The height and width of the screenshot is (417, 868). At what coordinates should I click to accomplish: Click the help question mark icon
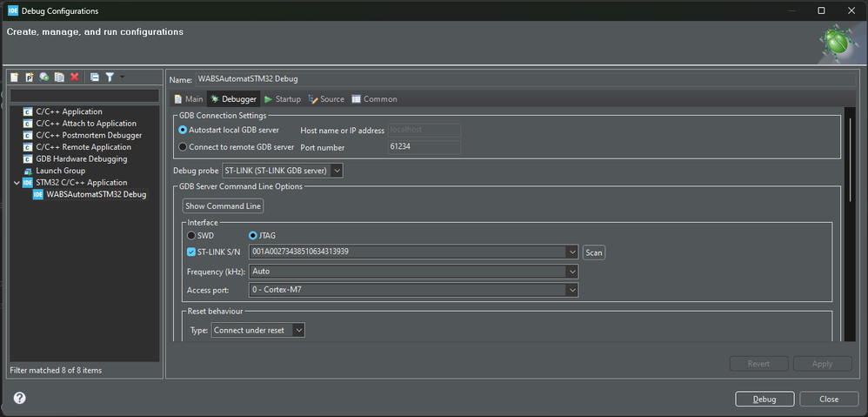[19, 398]
